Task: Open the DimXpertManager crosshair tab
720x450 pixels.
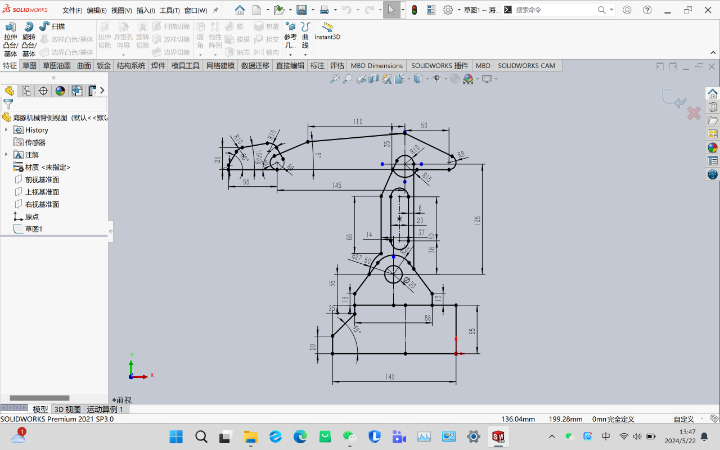Action: (43, 90)
